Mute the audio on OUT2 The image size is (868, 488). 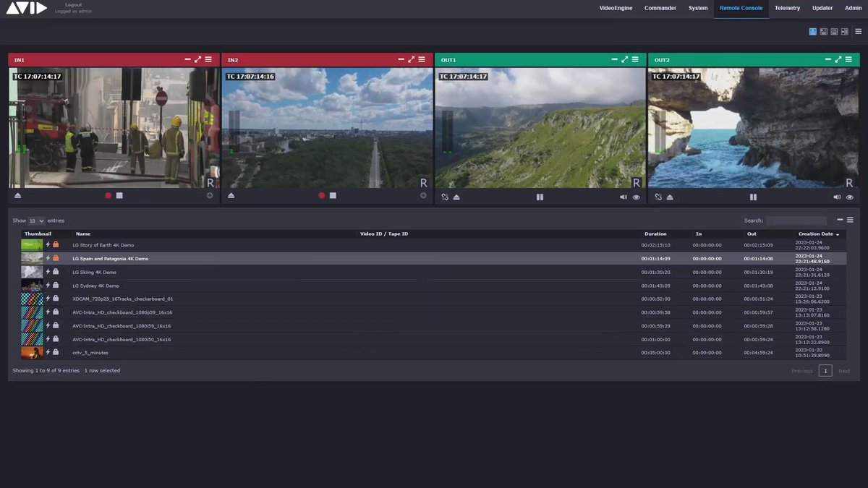point(837,197)
